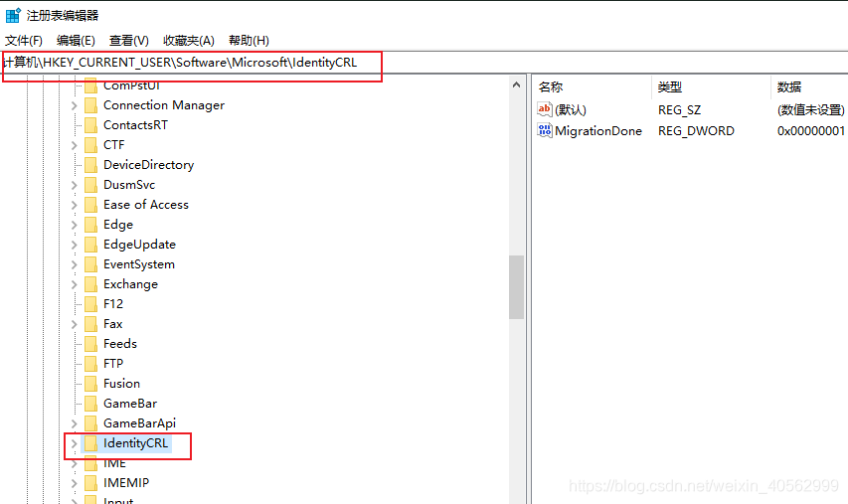Viewport: 848px width, 504px height.
Task: Select the CTF folder icon
Action: 90,145
